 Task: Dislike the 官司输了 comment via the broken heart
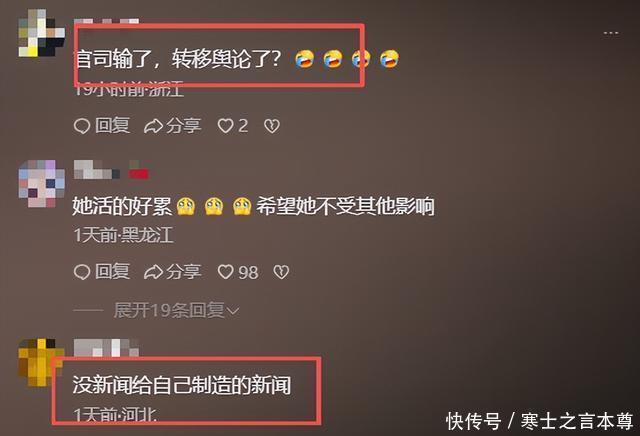point(272,126)
